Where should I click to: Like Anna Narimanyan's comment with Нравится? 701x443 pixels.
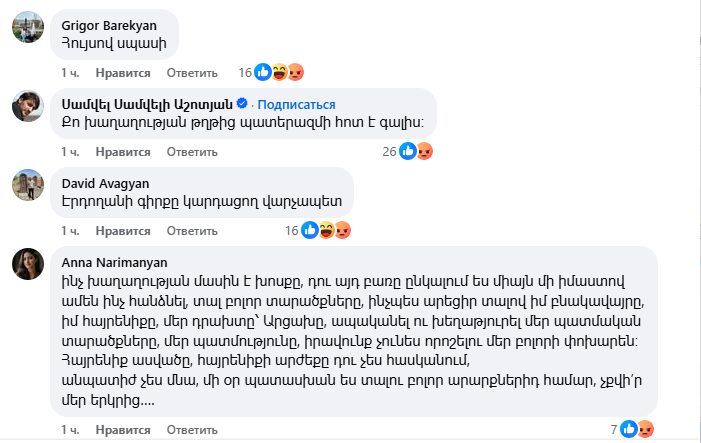[123, 430]
